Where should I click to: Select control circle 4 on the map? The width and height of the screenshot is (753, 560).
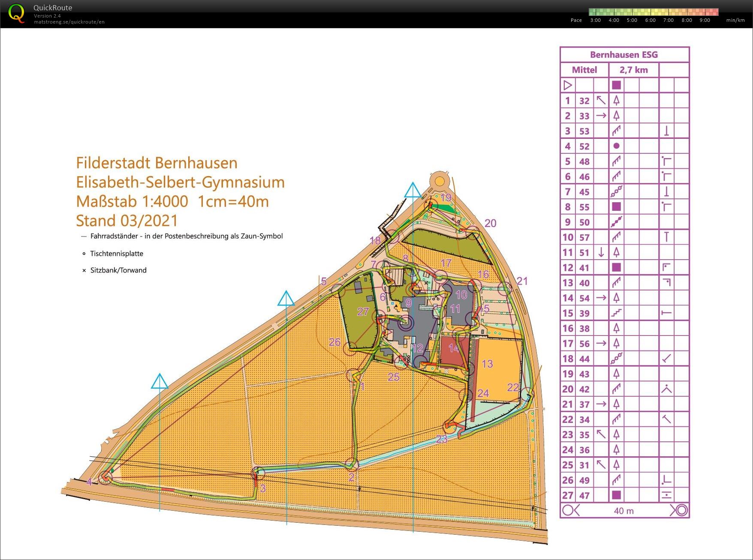[x=106, y=477]
